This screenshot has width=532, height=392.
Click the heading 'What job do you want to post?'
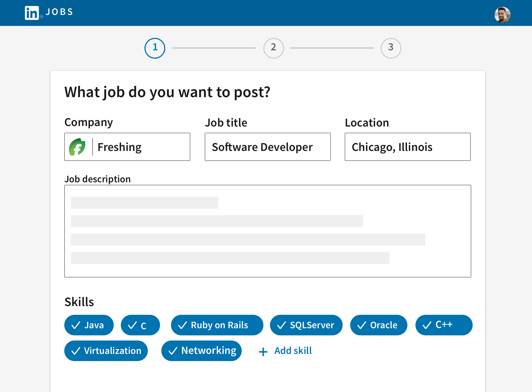tap(167, 92)
